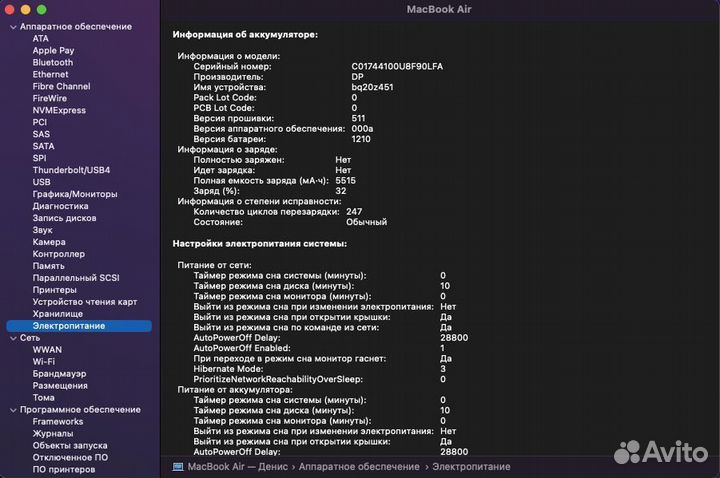This screenshot has height=478, width=720.
Task: Click the full charge capacity value 5515
Action: (345, 180)
